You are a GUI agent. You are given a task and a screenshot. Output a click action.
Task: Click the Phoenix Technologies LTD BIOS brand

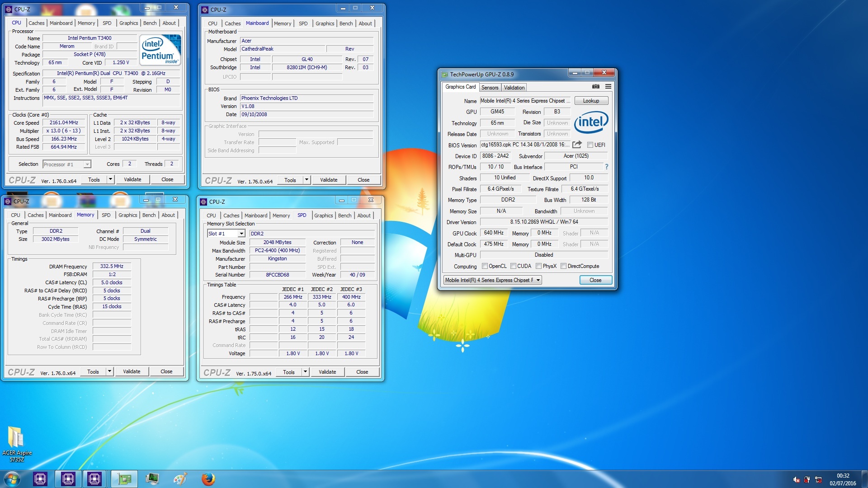[x=307, y=98]
